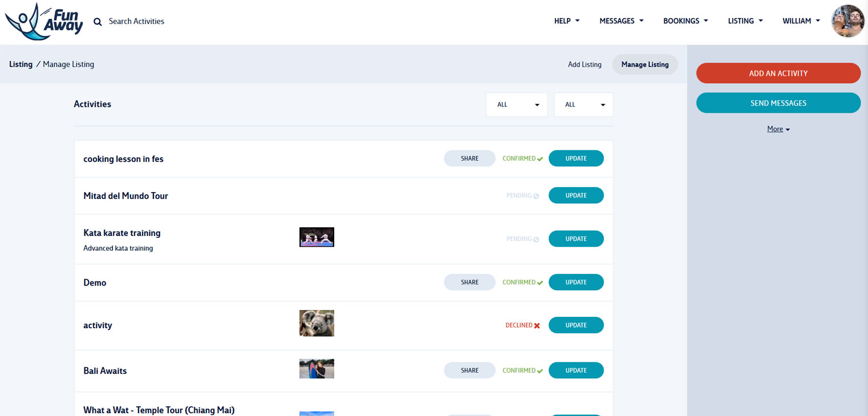Open William's profile avatar picture
Screen dimensions: 868x416
848,21
